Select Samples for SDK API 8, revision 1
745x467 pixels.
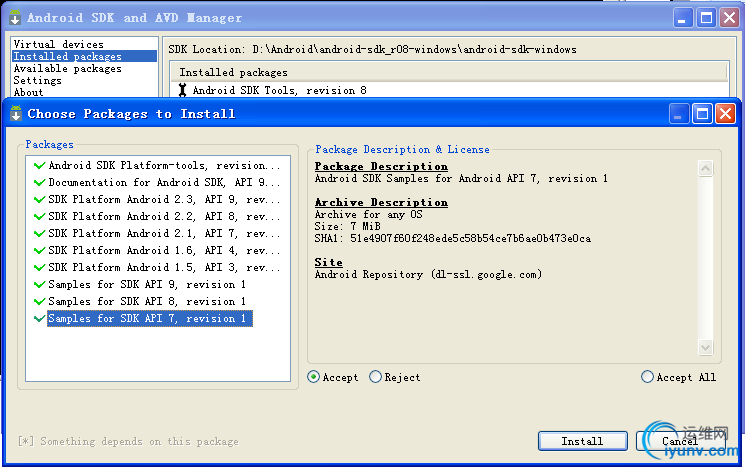[147, 302]
